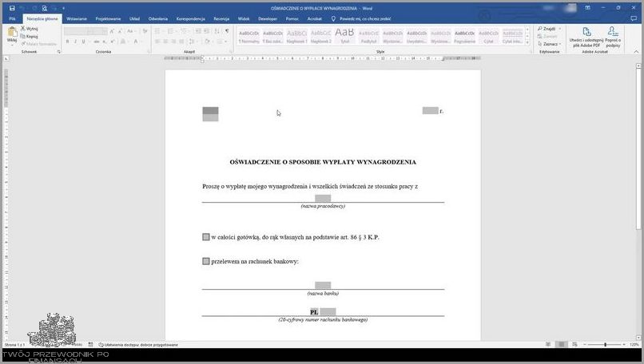The image size is (644, 364).
Task: Click the strikethrough abc button
Action: point(96,42)
